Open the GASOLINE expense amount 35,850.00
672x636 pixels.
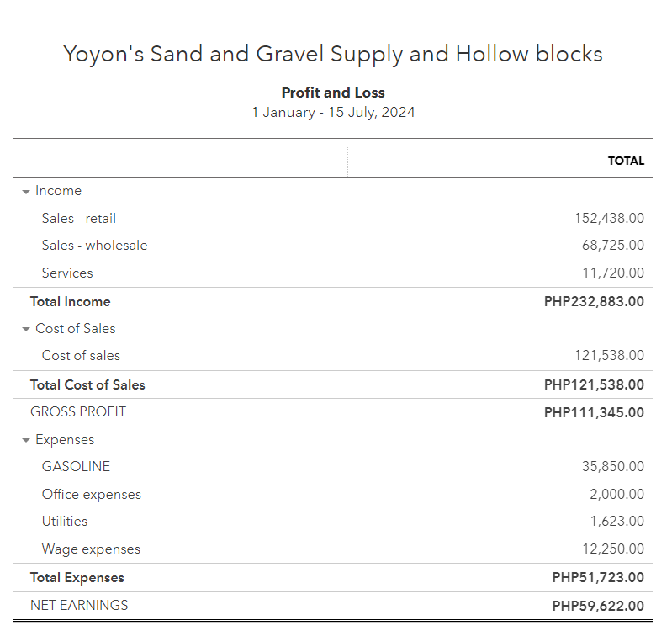(x=612, y=467)
